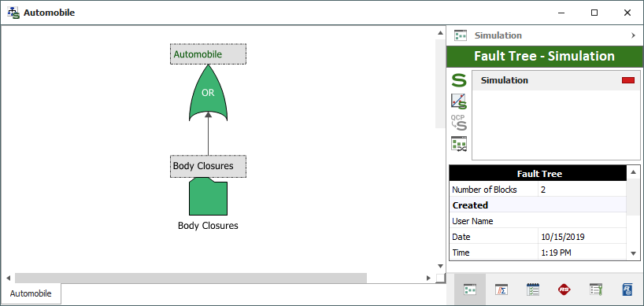Image resolution: width=644 pixels, height=306 pixels.
Task: Click the red RS icon at the bottom
Action: 564,289
